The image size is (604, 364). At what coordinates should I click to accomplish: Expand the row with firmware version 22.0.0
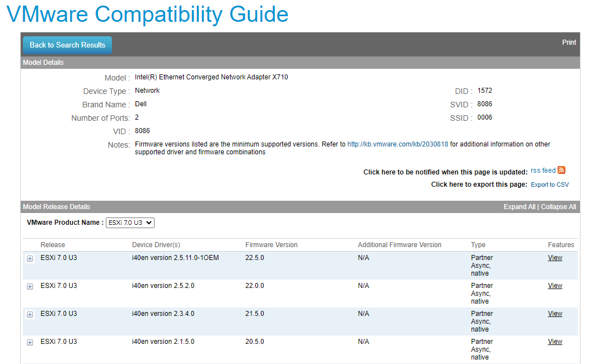pyautogui.click(x=30, y=287)
